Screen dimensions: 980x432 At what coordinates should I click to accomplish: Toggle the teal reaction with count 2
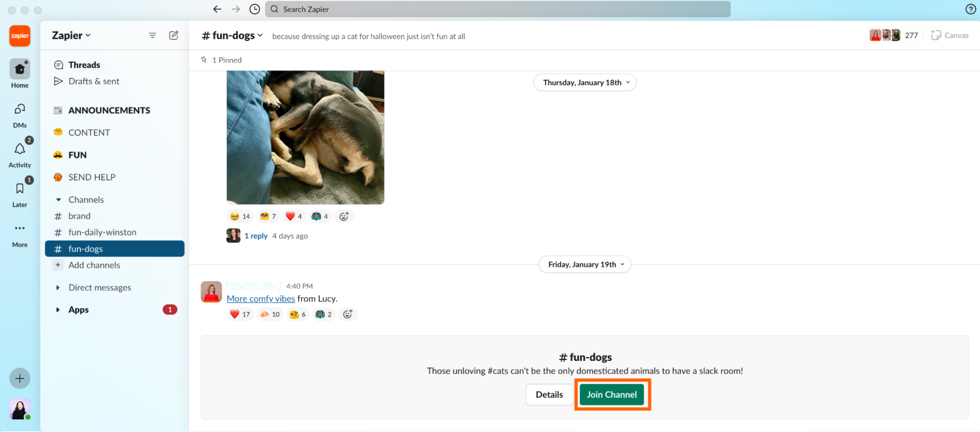[x=324, y=314]
